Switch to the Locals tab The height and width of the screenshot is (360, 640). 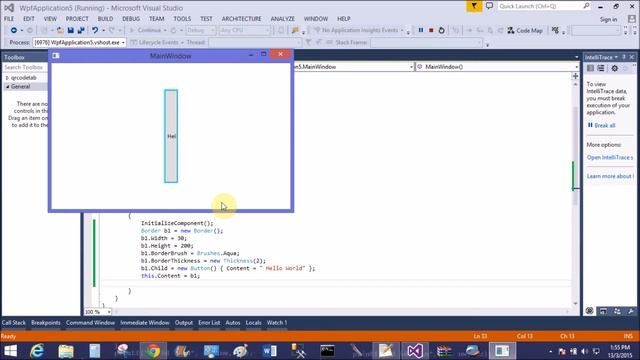click(253, 323)
